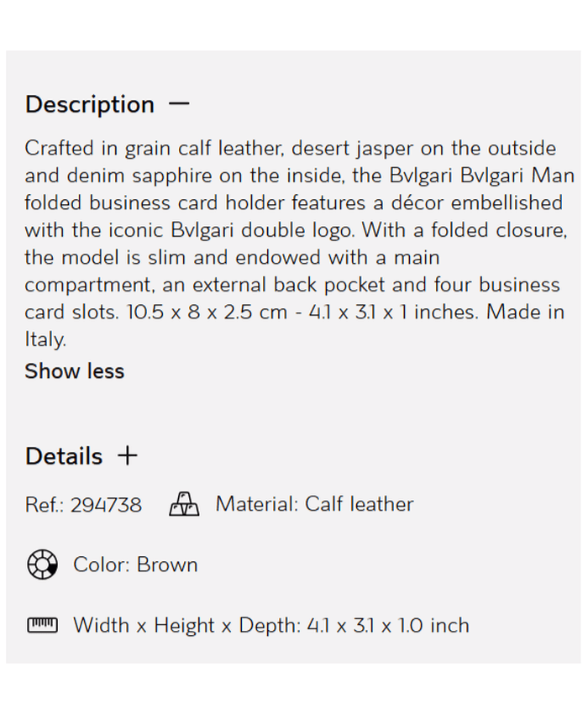Click the Color: Brown text
Viewport: 588px width, 714px height.
tap(135, 564)
